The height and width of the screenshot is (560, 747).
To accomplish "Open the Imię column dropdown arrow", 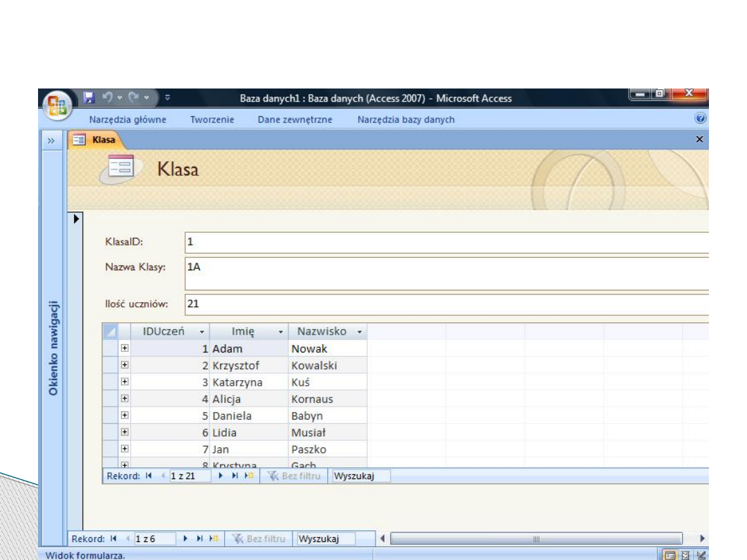I will click(281, 332).
